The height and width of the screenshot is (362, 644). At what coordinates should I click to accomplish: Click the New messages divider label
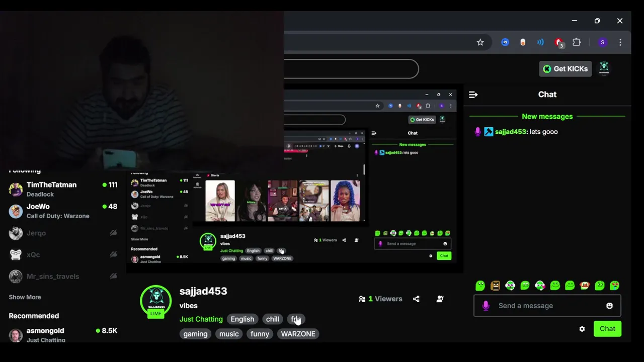pos(547,116)
